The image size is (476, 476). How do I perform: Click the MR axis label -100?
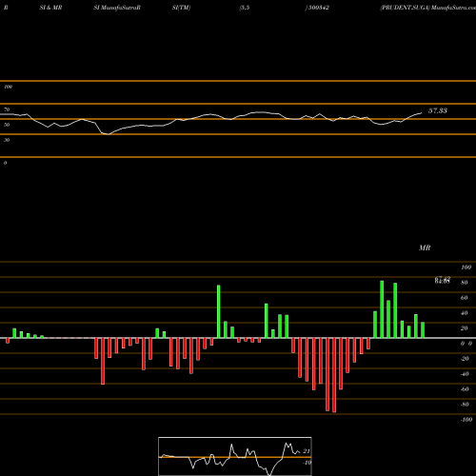pyautogui.click(x=466, y=420)
